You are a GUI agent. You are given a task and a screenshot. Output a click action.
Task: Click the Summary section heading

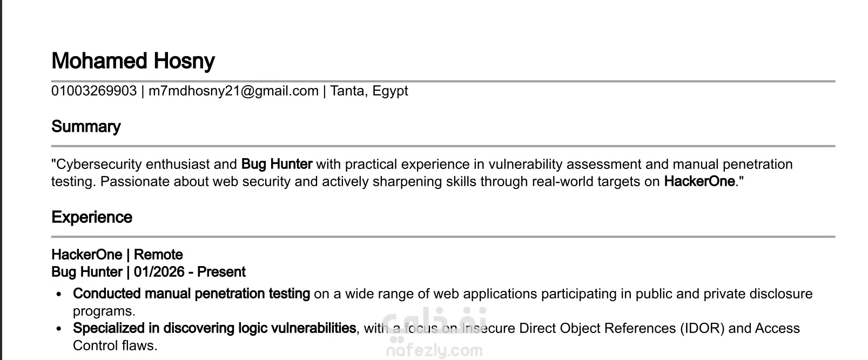(x=86, y=126)
